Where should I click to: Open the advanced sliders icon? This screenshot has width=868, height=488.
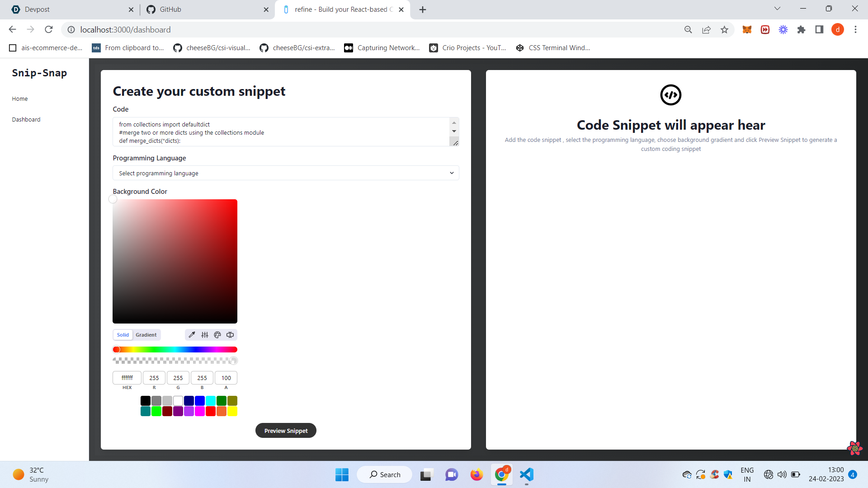205,335
